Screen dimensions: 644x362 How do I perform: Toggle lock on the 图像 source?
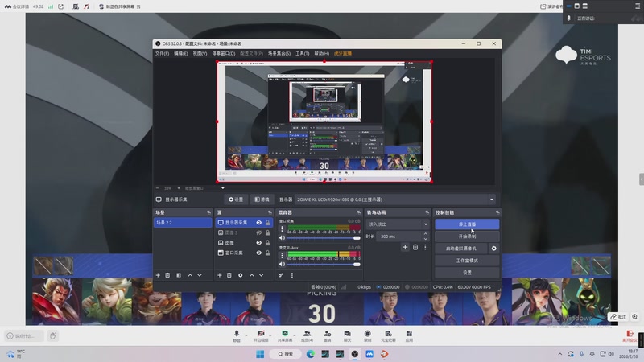268,243
